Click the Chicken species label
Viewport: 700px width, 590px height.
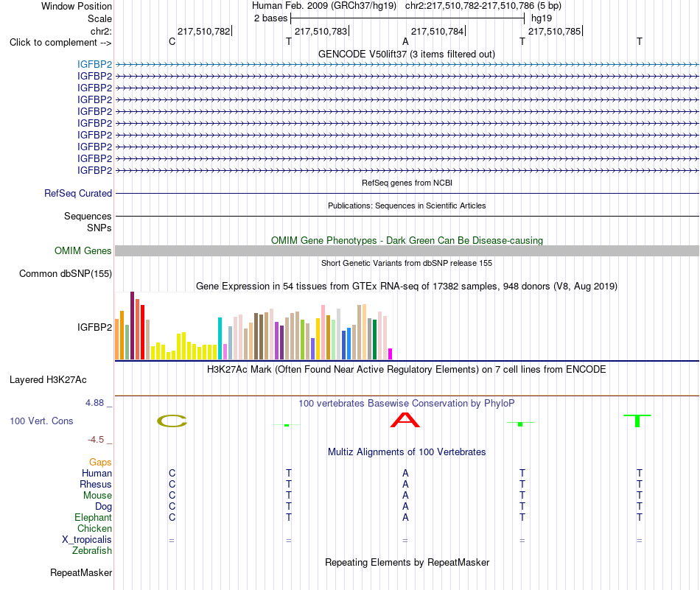94,528
